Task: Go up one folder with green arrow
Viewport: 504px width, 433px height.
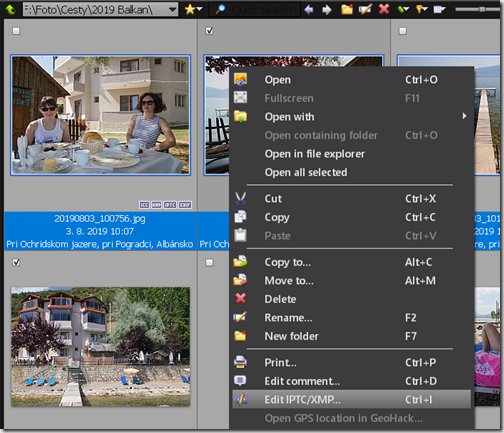Action: [x=10, y=9]
